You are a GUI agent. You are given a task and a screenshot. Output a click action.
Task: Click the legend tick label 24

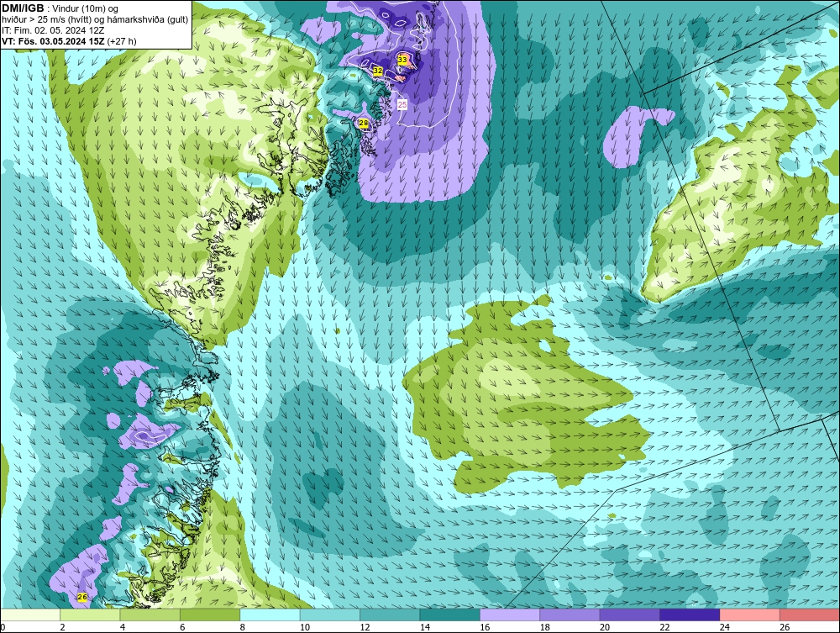[725, 627]
